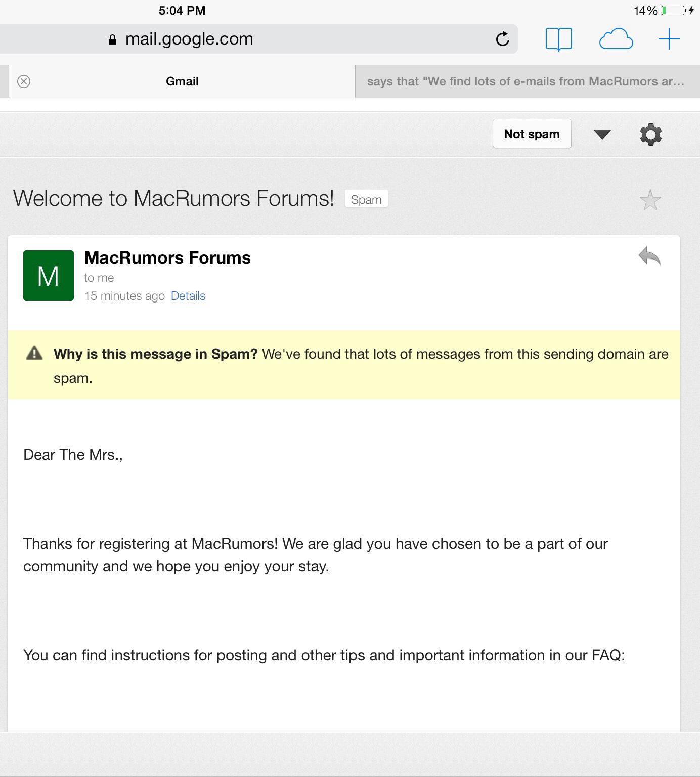The image size is (700, 777).
Task: Star the Welcome to MacRumors Forums message
Action: pos(650,200)
